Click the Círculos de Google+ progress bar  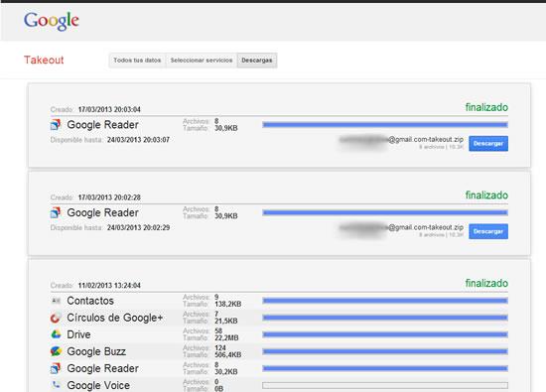pyautogui.click(x=385, y=318)
